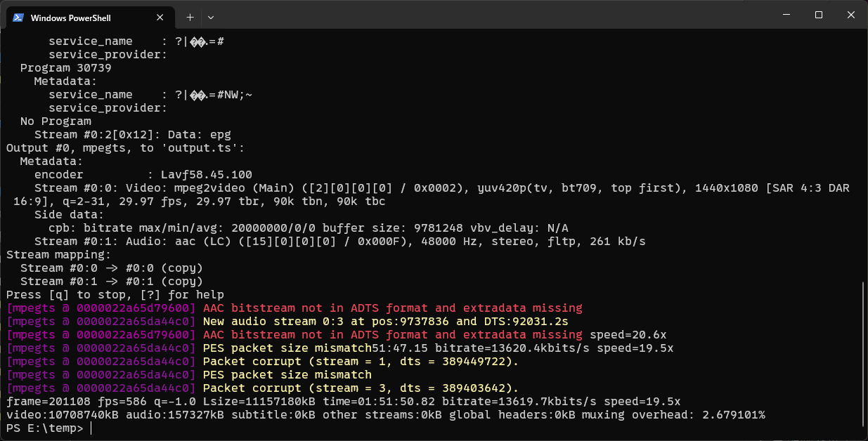The image size is (868, 441).
Task: Click the first red AAC bitstream error
Action: tap(392, 308)
